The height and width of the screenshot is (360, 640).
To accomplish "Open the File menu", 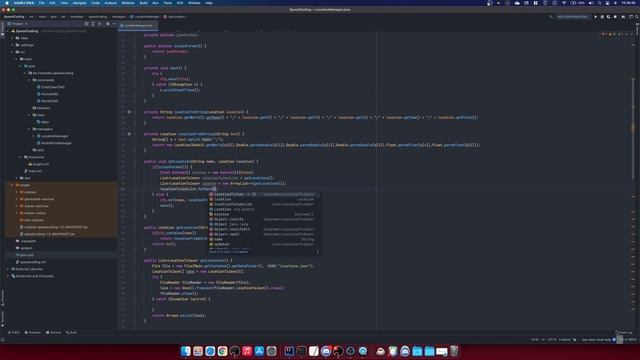I will [x=42, y=3].
